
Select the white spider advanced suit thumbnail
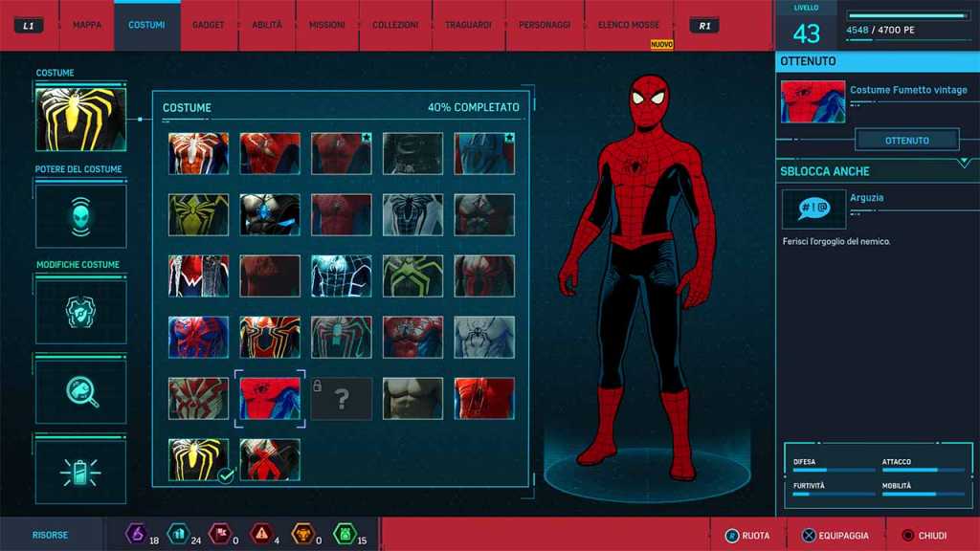tap(199, 153)
